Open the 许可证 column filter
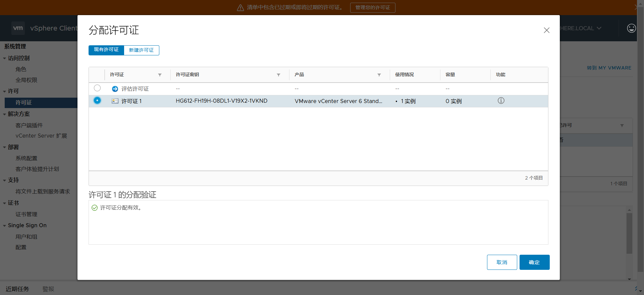Image resolution: width=644 pixels, height=295 pixels. 160,75
